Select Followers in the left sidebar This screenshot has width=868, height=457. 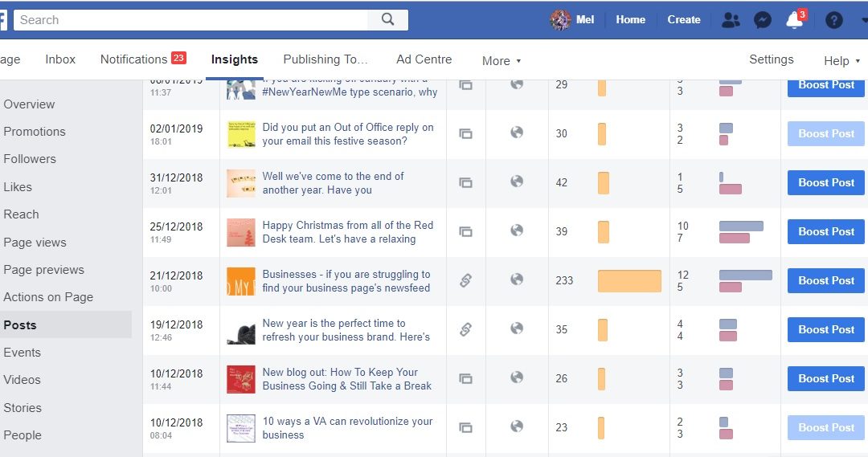(30, 159)
